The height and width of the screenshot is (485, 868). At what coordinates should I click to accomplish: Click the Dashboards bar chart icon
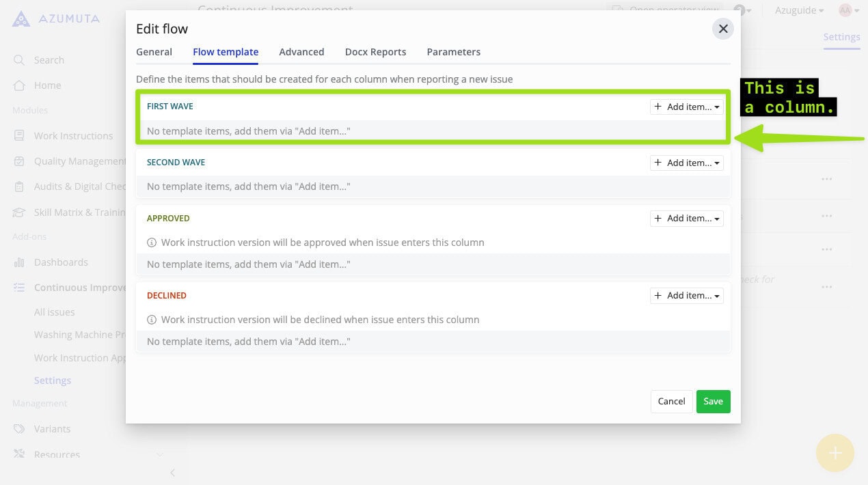(19, 262)
